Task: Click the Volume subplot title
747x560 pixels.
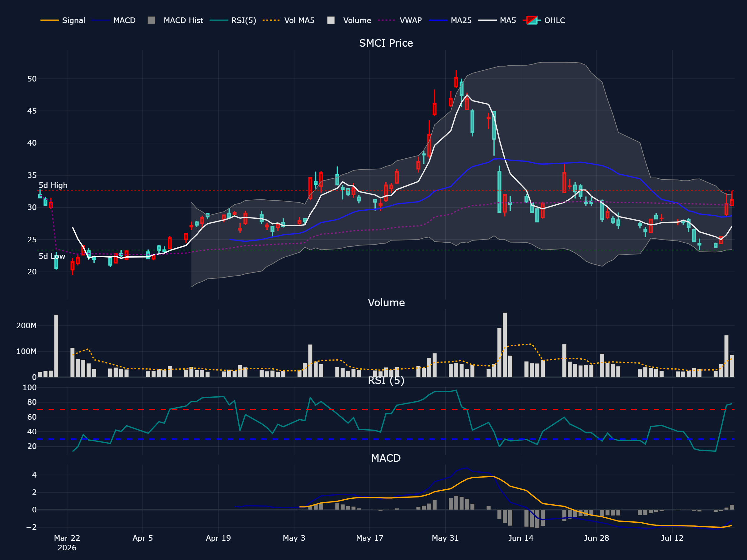Action: click(386, 302)
